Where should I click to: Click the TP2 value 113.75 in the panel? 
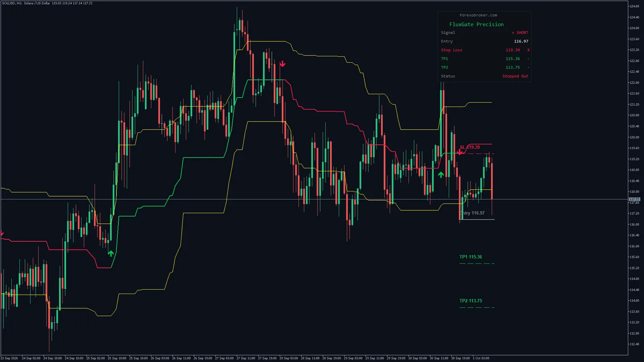513,68
